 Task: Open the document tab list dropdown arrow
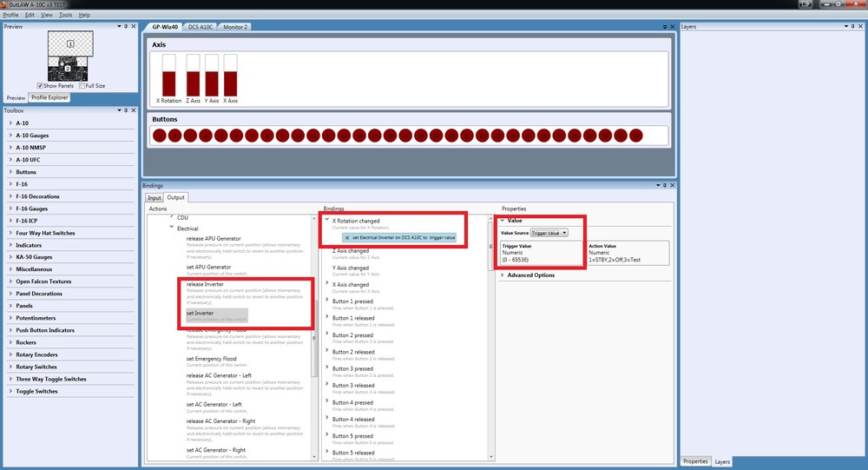pos(665,27)
